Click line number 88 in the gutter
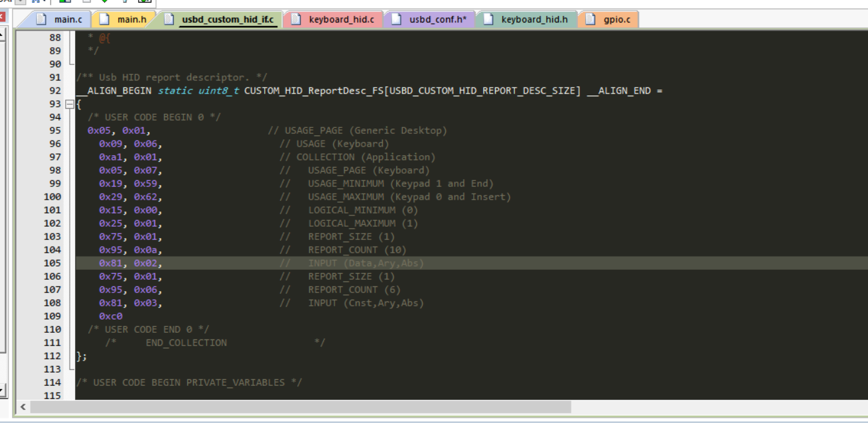868x423 pixels. coord(54,38)
